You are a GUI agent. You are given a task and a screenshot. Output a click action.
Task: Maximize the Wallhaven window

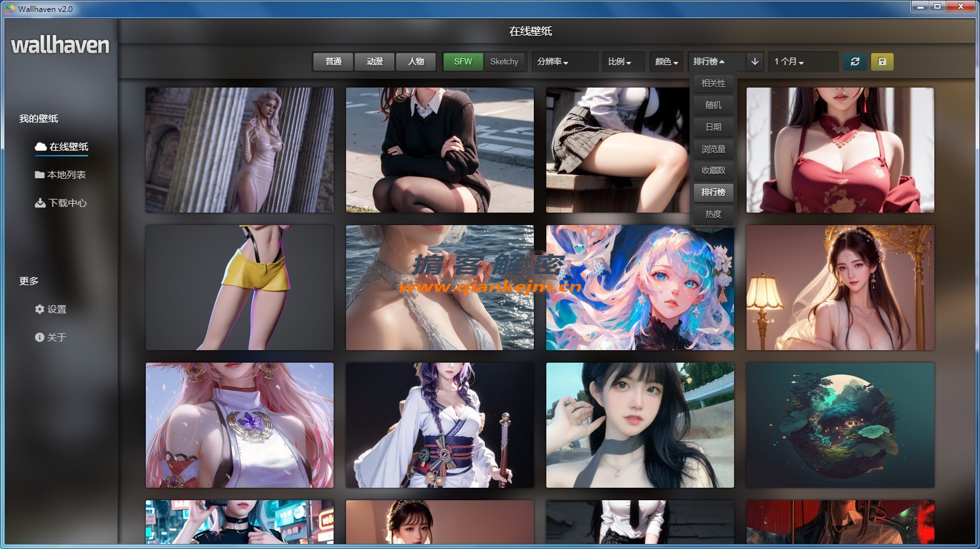[937, 6]
